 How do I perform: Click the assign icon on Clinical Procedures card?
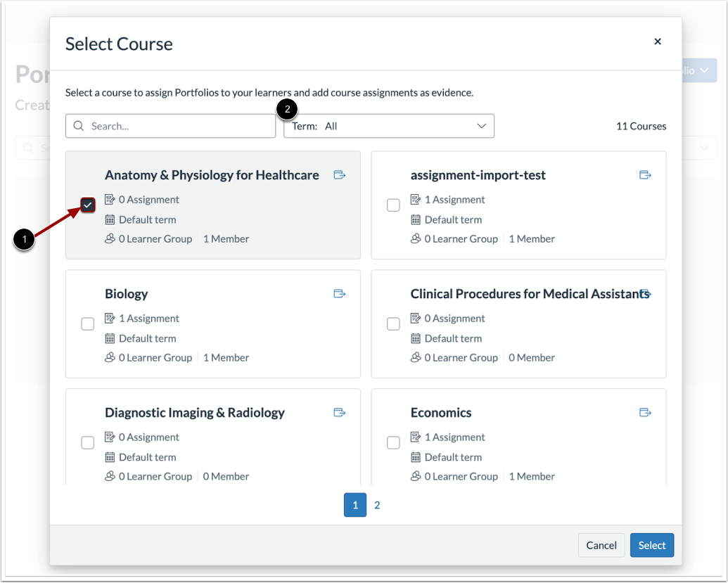[x=645, y=293]
